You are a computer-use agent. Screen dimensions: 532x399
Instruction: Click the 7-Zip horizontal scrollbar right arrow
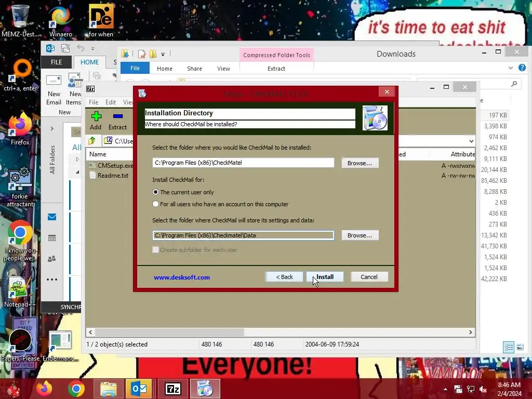[471, 332]
